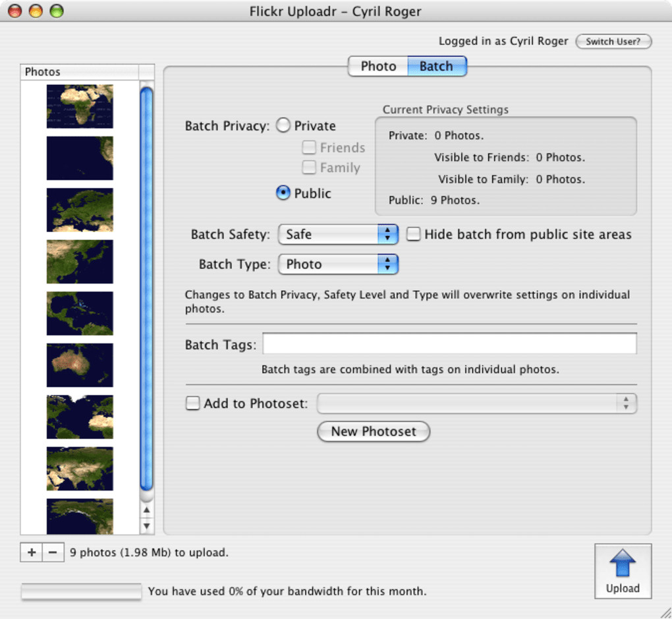Viewport: 672px width, 619px height.
Task: Click into the Batch Tags field
Action: point(449,343)
